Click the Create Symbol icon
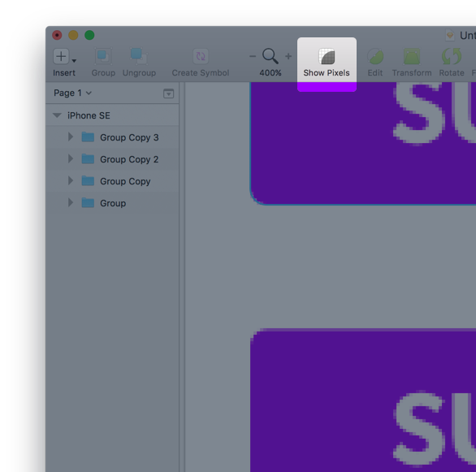 (x=201, y=56)
